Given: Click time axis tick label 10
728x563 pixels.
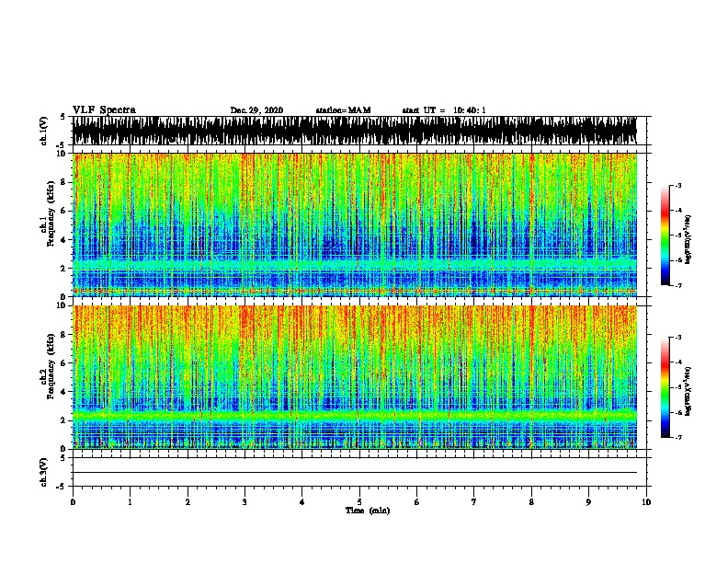Looking at the screenshot, I should [646, 502].
